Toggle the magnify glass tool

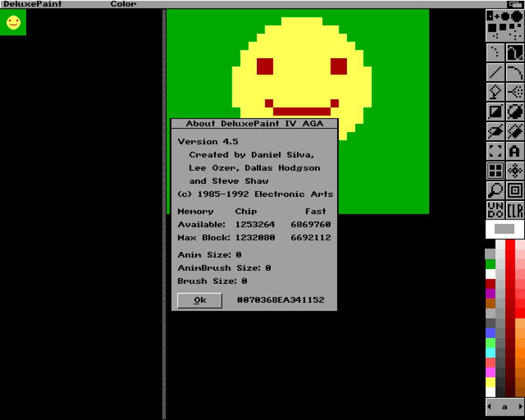[x=495, y=190]
